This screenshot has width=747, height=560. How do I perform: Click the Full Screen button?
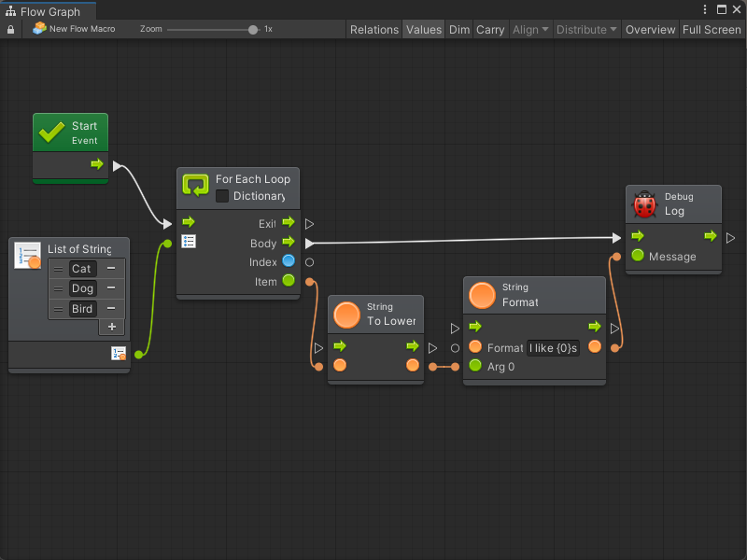tap(712, 30)
